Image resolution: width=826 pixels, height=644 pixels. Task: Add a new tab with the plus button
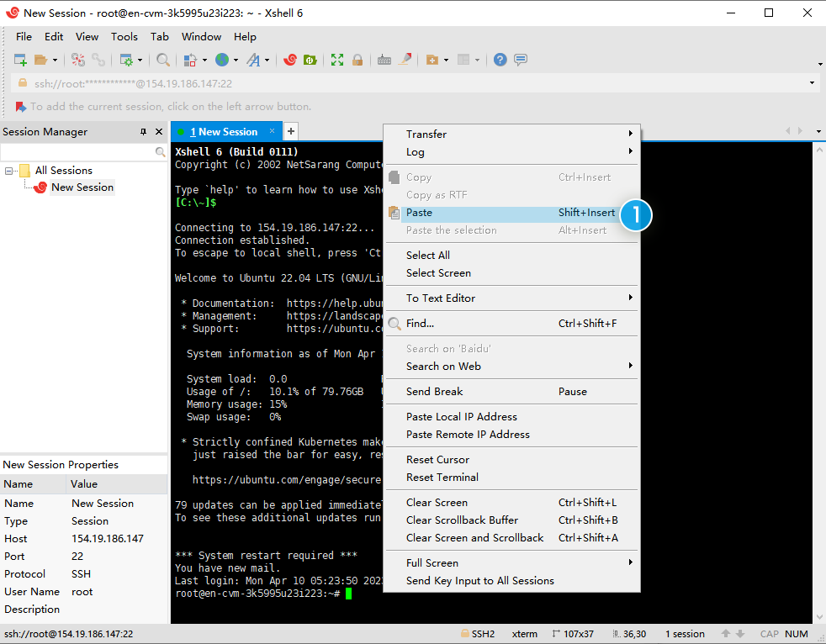pos(291,131)
